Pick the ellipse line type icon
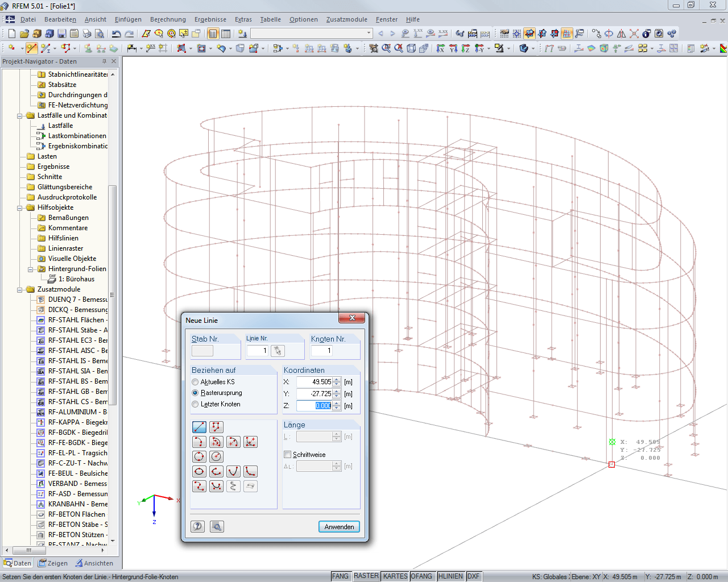This screenshot has height=582, width=728. coord(199,471)
